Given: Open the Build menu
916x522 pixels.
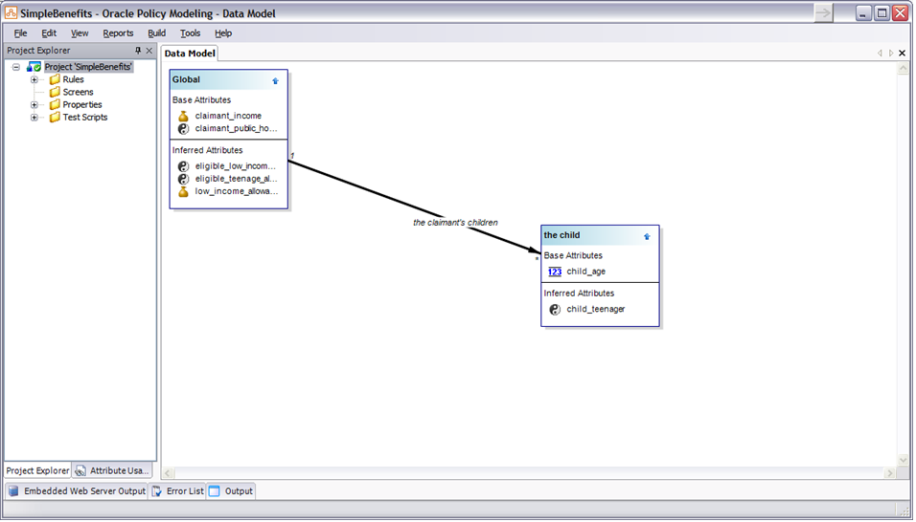Looking at the screenshot, I should [157, 33].
